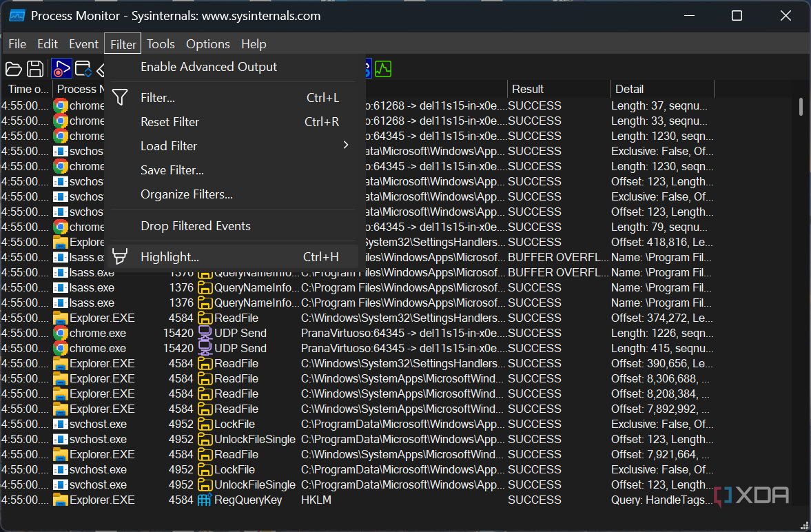
Task: Open the Event menu
Action: coord(83,43)
